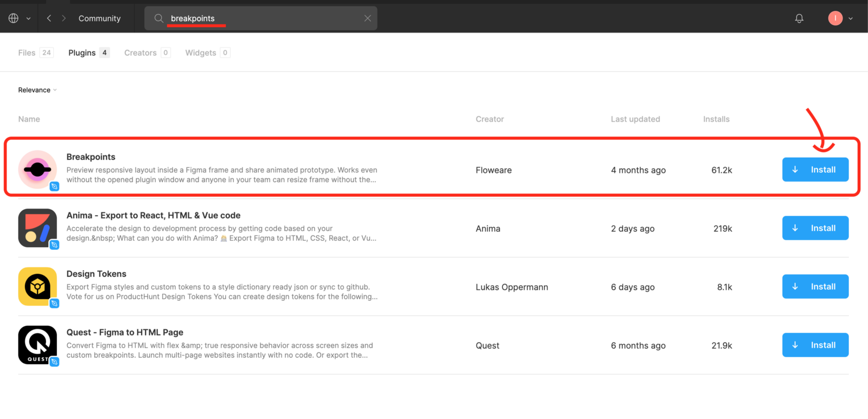This screenshot has width=868, height=419.
Task: Install the Quest plugin
Action: [815, 345]
